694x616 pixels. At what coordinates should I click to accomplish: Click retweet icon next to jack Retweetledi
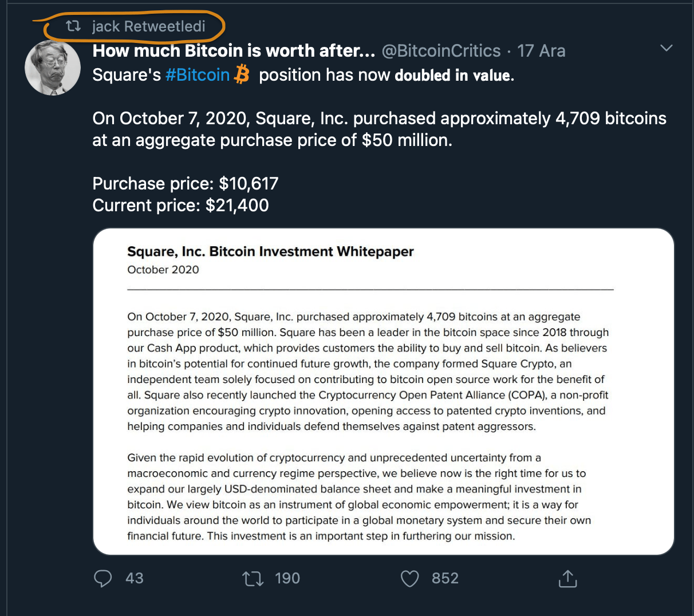(x=73, y=26)
